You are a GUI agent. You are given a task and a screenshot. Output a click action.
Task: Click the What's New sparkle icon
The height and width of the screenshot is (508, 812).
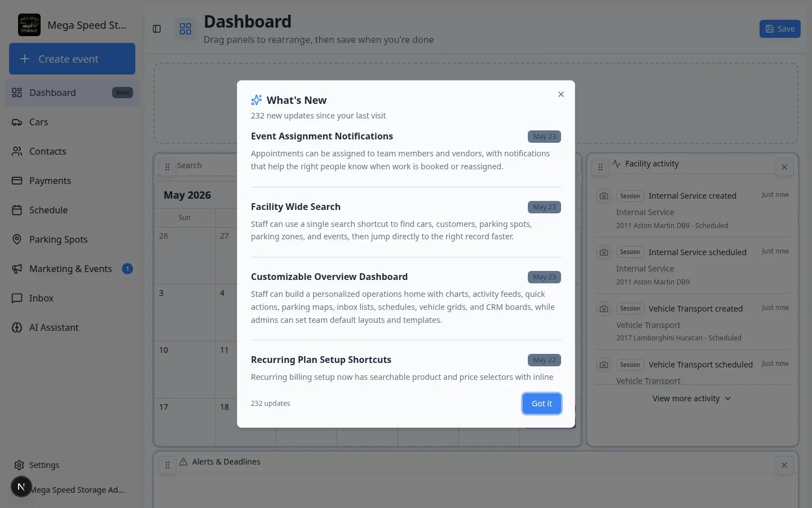pos(257,100)
